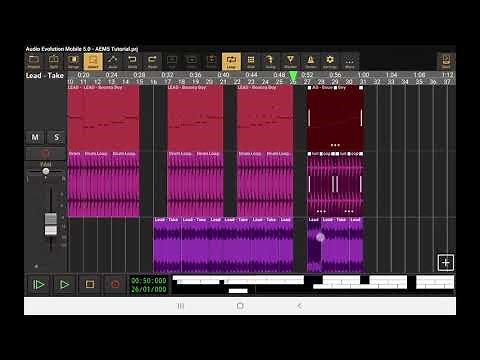This screenshot has width=480, height=360.
Task: Click the small dot icon at the channel strip bottom
Action: point(36,266)
